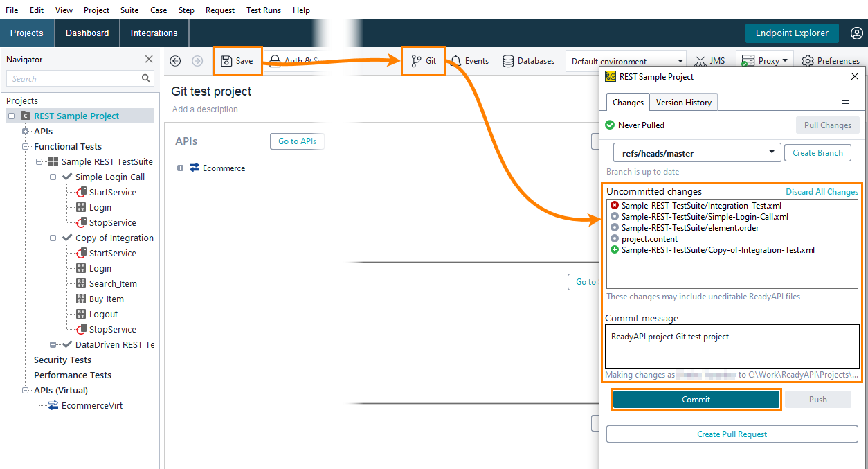Collapse the Simple Login Call node
Viewport: 868px width, 469px height.
click(53, 177)
